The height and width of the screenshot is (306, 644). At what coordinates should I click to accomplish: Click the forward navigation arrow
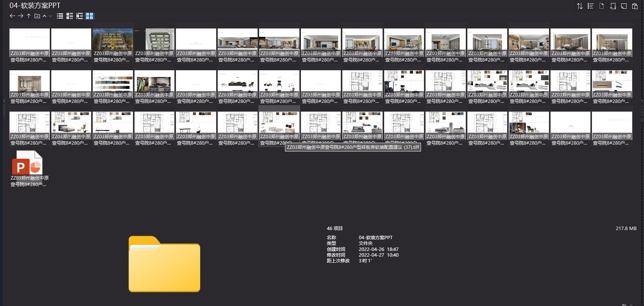click(x=21, y=16)
